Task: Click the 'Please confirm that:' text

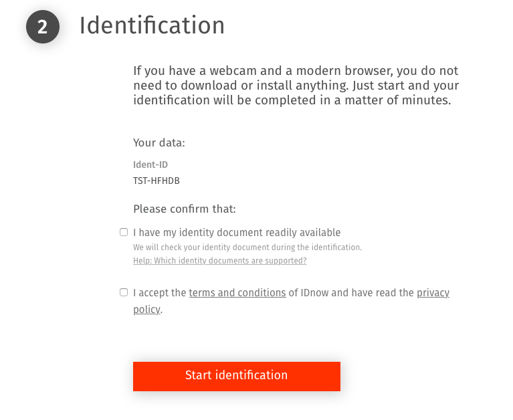Action: tap(184, 209)
